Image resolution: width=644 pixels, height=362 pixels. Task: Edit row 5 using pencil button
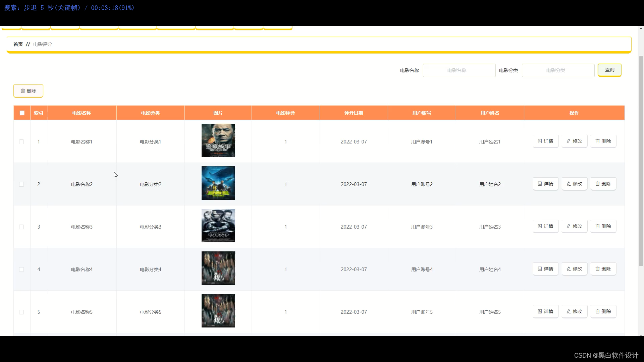click(x=574, y=311)
